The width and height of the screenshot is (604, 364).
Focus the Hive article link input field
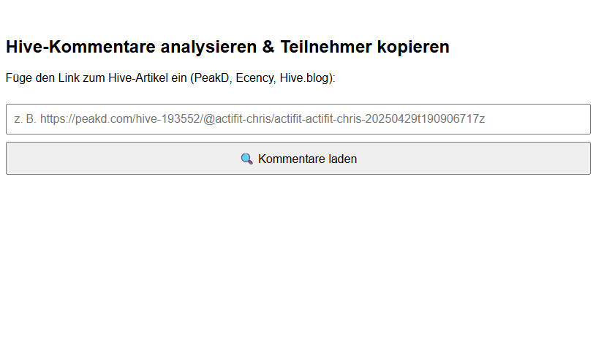click(298, 119)
